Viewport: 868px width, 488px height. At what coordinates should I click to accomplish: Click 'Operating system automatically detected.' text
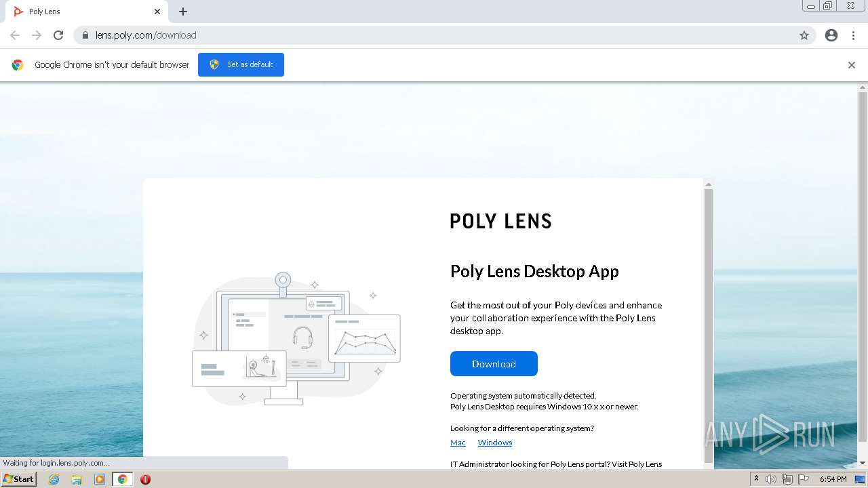click(x=523, y=396)
